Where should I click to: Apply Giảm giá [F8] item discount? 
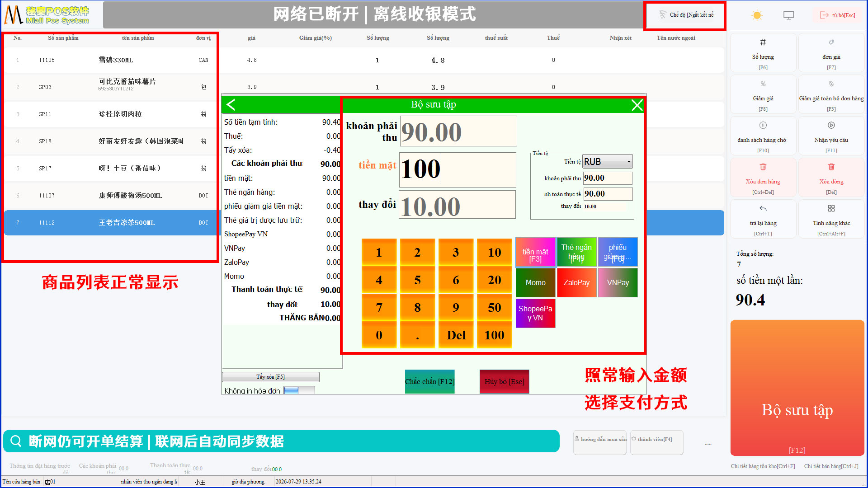(x=763, y=95)
